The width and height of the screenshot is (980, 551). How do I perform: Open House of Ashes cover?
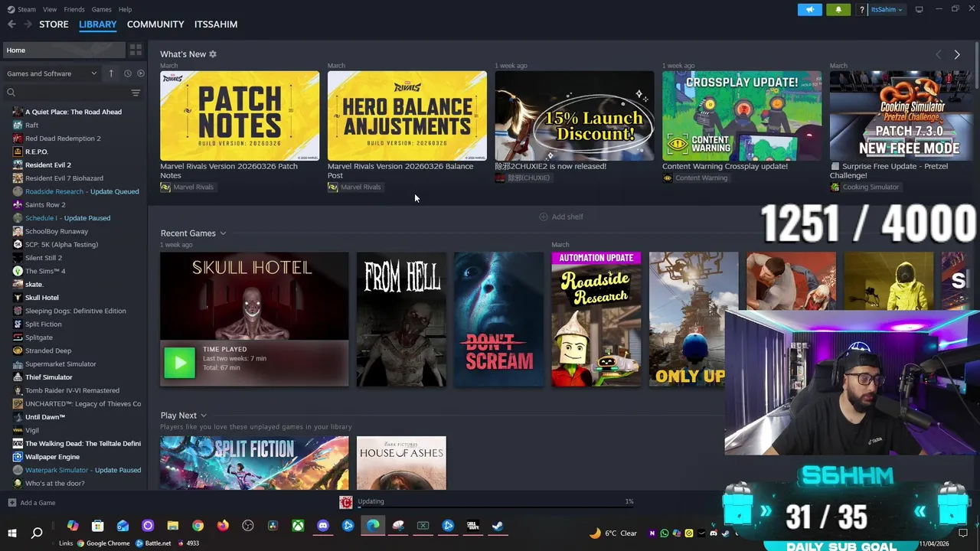[401, 463]
